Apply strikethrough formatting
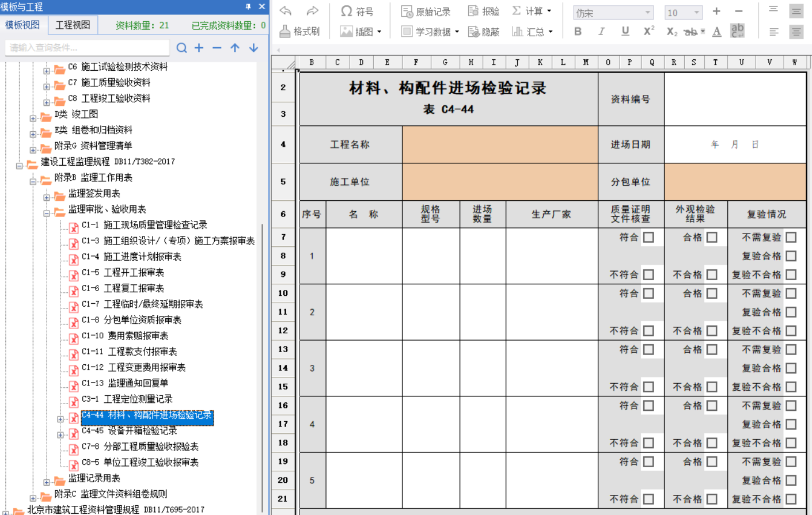The image size is (812, 515). 691,32
